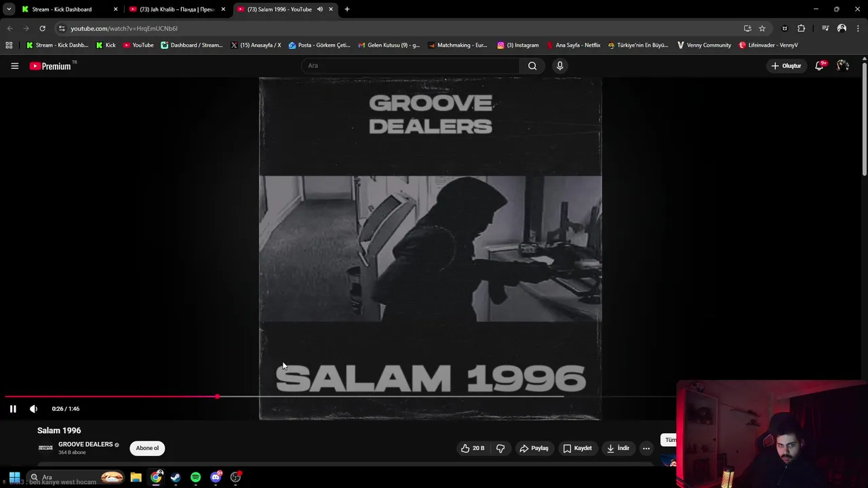Screen dimensions: 868x488
Task: Open Chrome from the taskbar
Action: click(156, 477)
